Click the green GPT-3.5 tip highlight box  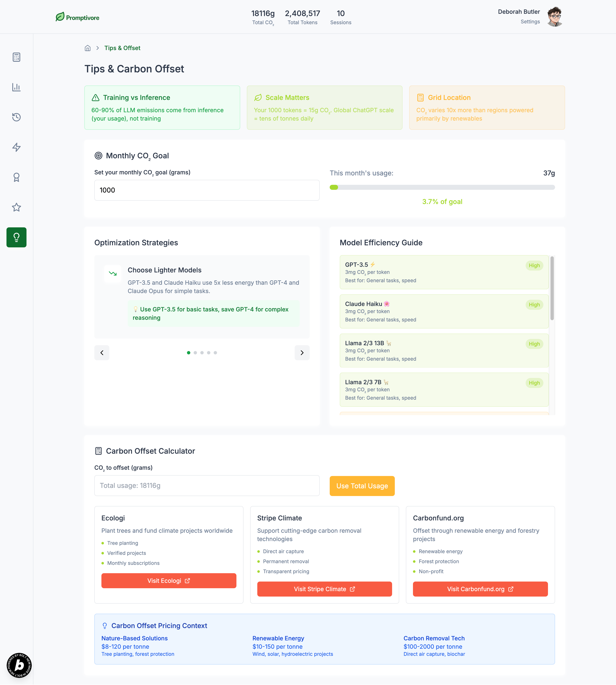[213, 314]
